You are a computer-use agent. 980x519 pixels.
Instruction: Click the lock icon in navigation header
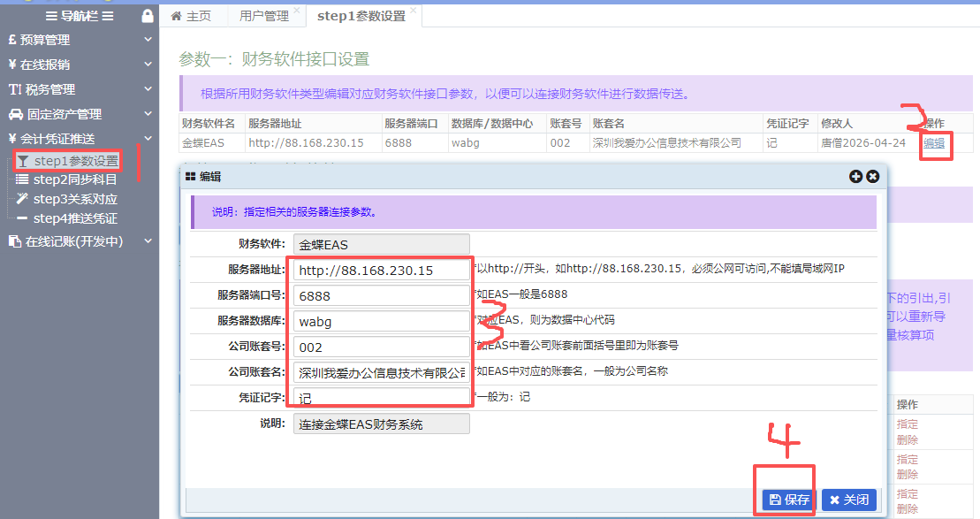pyautogui.click(x=148, y=16)
